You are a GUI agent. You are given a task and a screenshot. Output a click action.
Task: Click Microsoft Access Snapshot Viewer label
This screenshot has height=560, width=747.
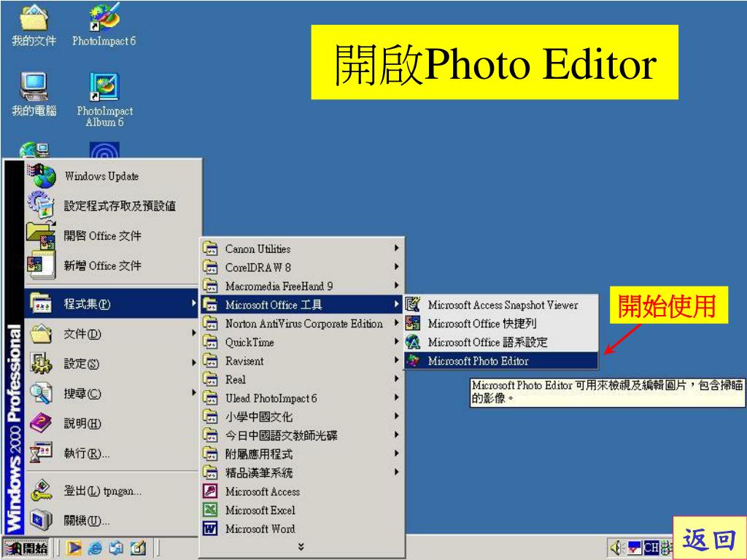(503, 305)
